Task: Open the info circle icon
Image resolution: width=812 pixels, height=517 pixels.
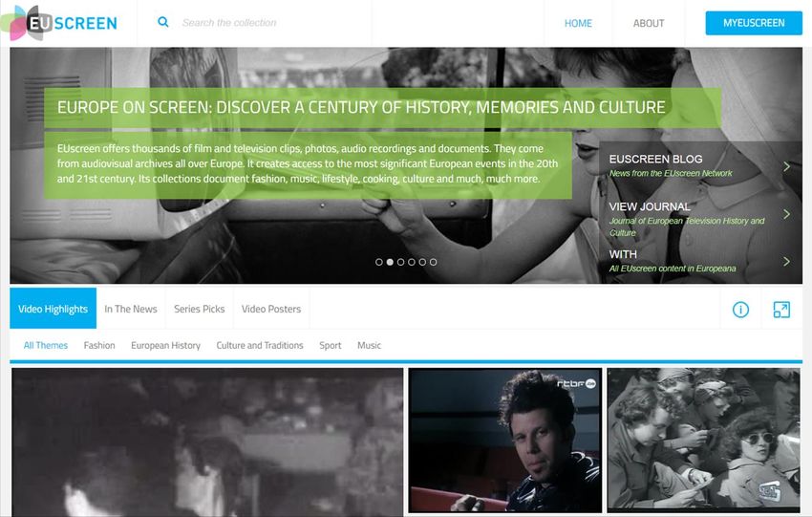Action: (740, 310)
